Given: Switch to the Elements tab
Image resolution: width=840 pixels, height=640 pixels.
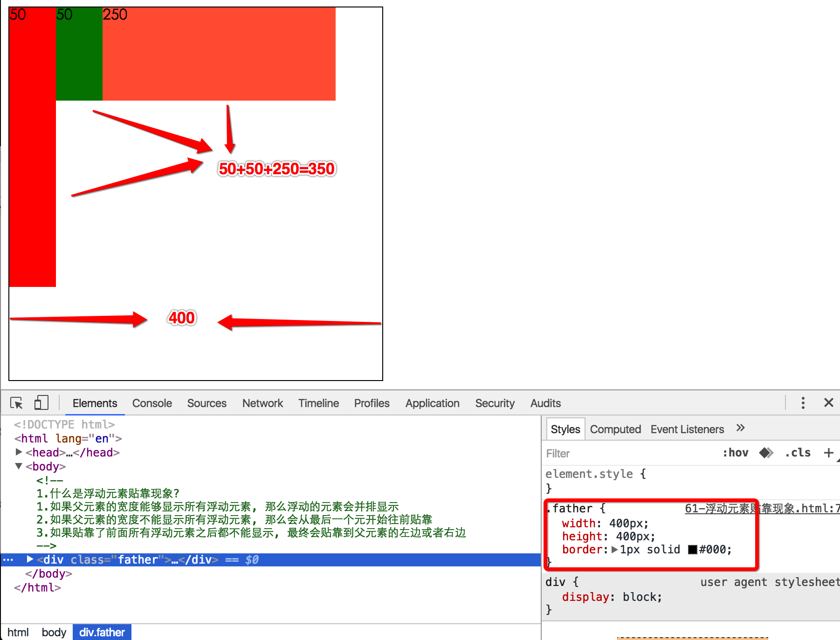Looking at the screenshot, I should pos(95,403).
